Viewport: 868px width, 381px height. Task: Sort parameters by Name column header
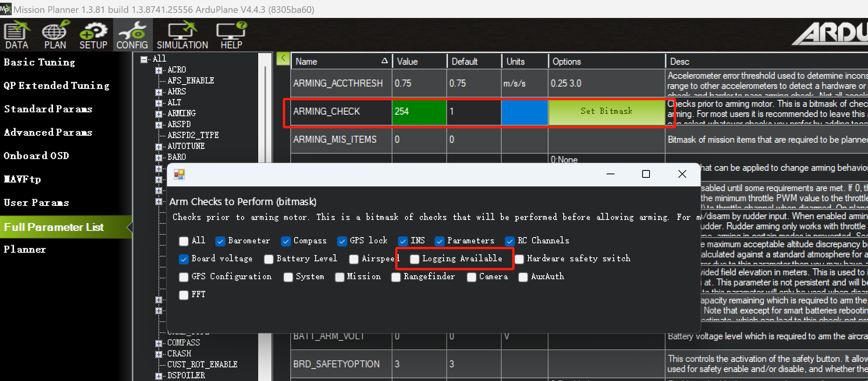tap(341, 61)
